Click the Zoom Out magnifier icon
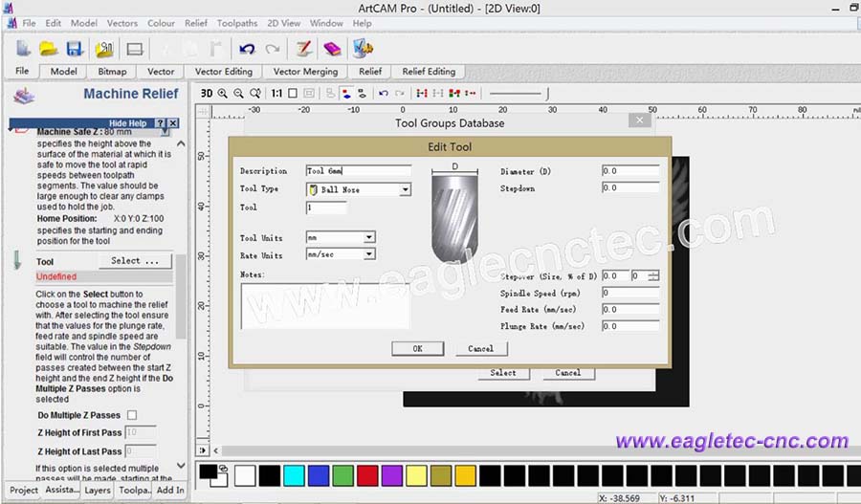861x504 pixels. [238, 94]
